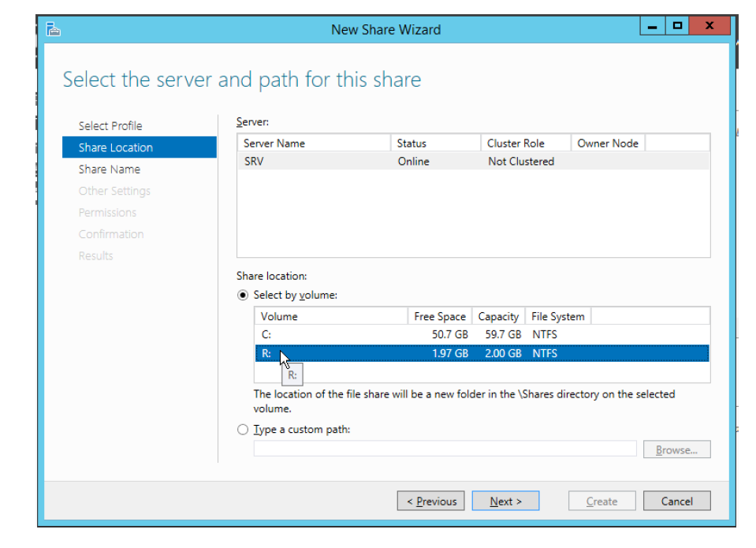Screen dimensions: 756x548
Task: Click the Owner Node column header
Action: [609, 144]
